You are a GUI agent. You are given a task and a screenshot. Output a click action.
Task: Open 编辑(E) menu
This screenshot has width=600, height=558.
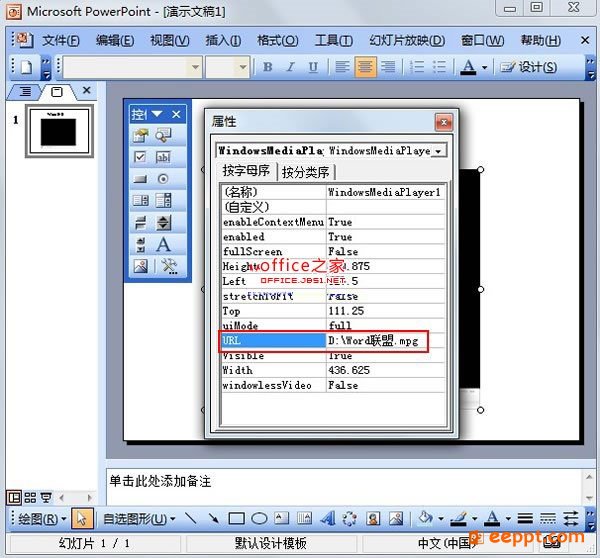(115, 40)
